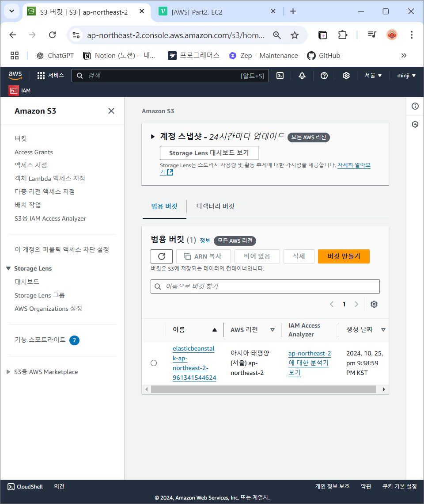Go back in browser history

tap(13, 35)
